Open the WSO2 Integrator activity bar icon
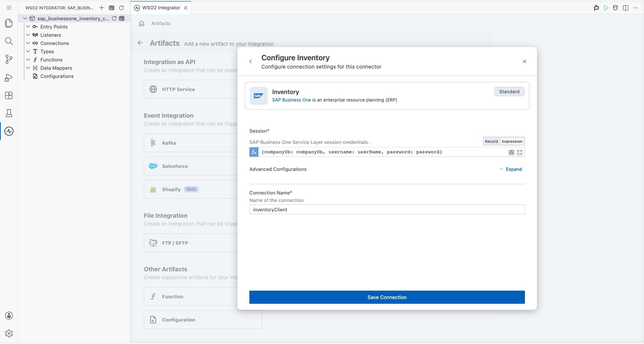The image size is (644, 344). coord(9,131)
